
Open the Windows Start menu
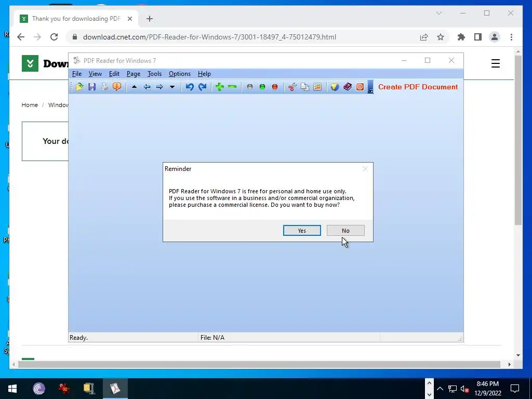[x=12, y=389]
